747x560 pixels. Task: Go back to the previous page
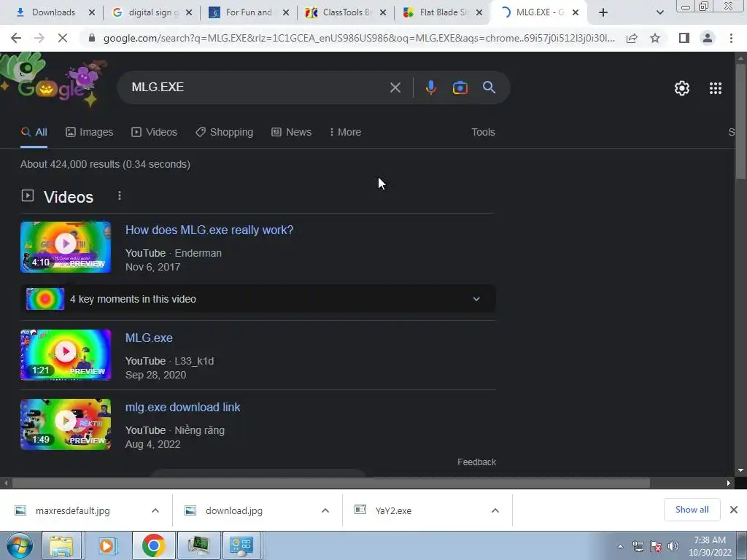[16, 38]
